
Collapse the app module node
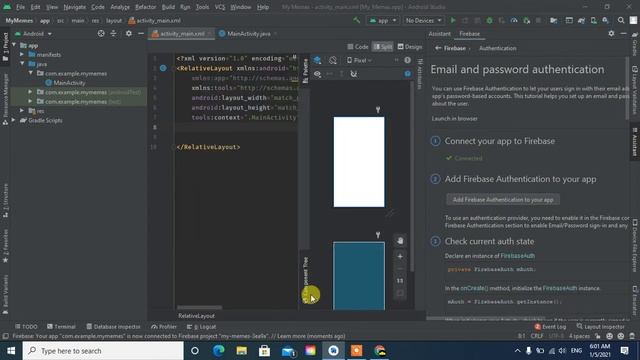(14, 45)
